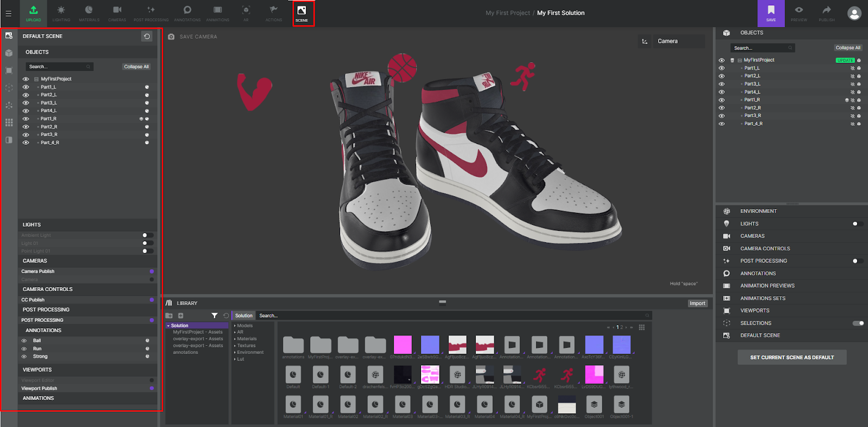This screenshot has height=427, width=868.
Task: Click the Publish share icon
Action: (827, 13)
